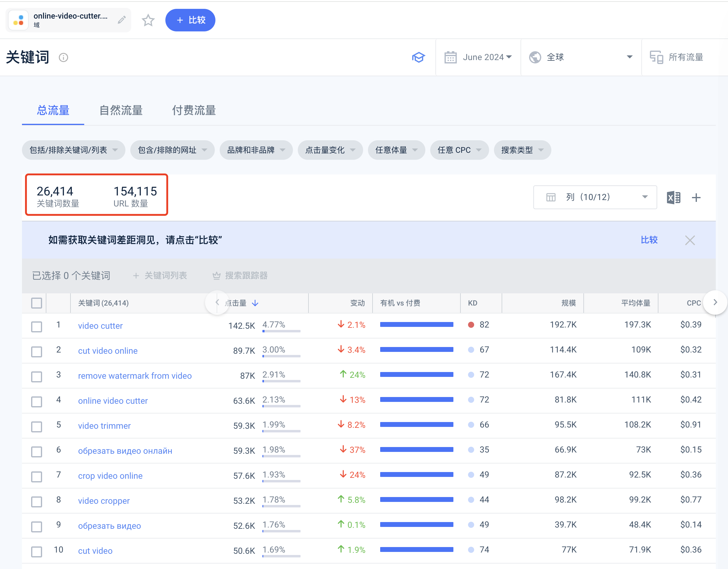Screen dimensions: 728x569
Task: Check the select-all checkbox in table header
Action: pyautogui.click(x=36, y=303)
